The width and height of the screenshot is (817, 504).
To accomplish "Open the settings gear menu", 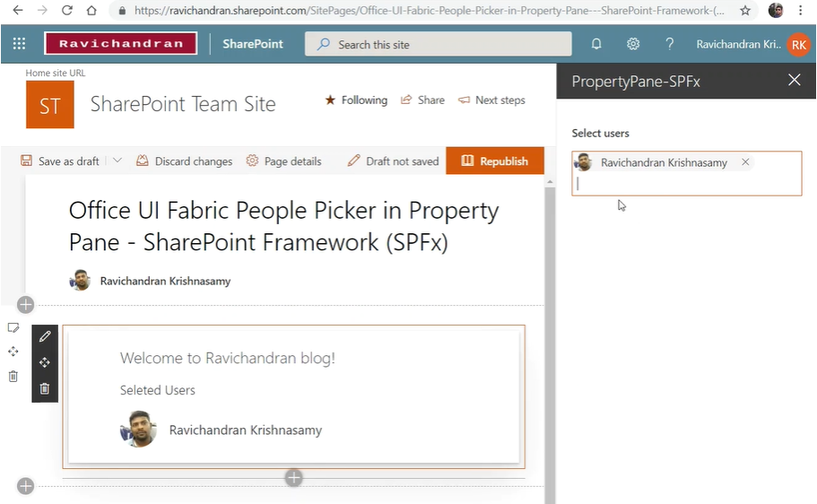I will [633, 44].
